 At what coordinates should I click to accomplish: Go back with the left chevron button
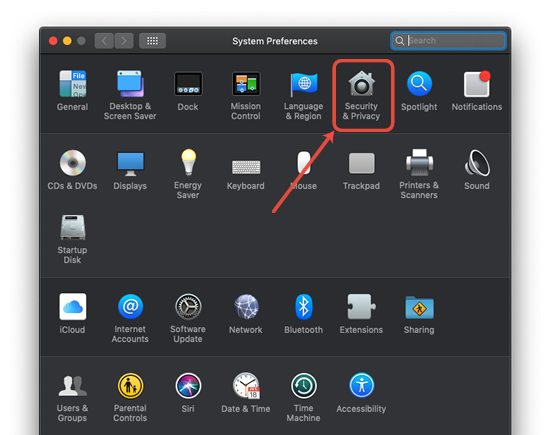pyautogui.click(x=104, y=41)
